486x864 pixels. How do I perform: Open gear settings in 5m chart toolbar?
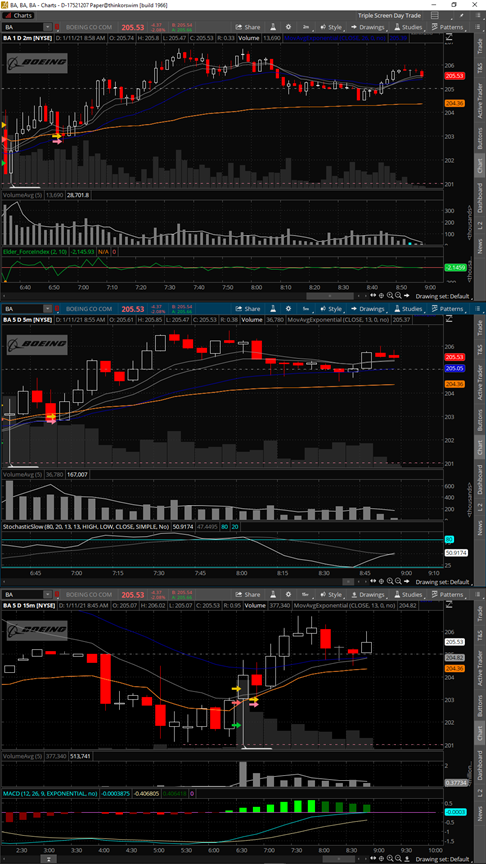tap(288, 309)
